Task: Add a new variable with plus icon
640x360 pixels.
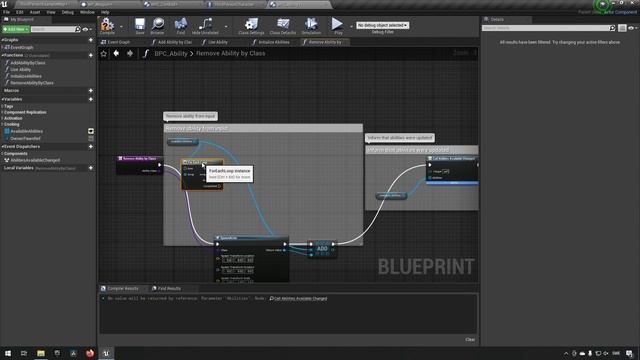Action: 91,99
